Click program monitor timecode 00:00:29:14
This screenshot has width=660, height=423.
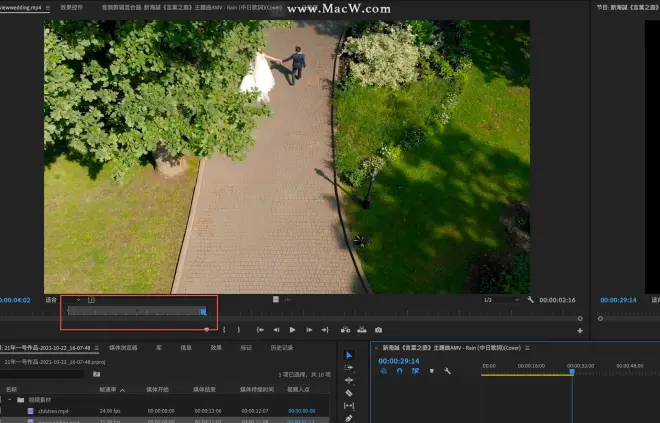[618, 300]
